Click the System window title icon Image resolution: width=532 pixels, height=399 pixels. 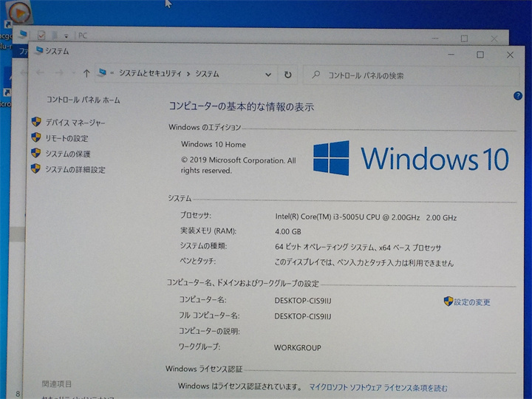[39, 50]
